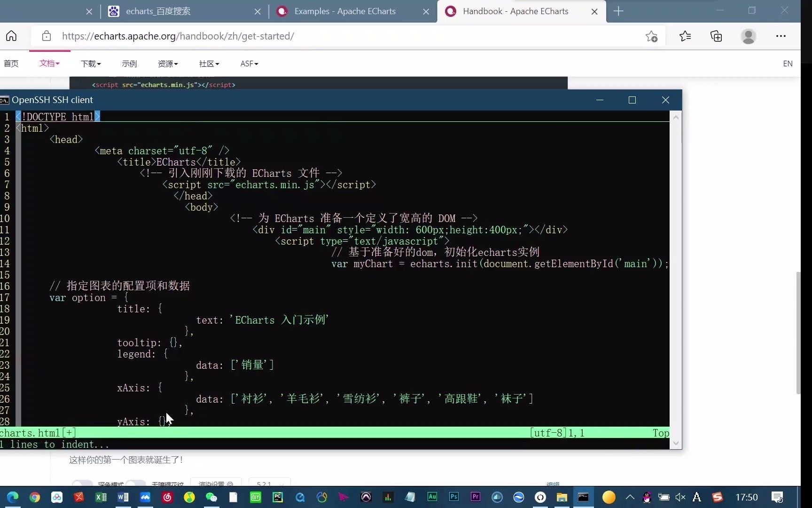Switch to the echarts_百度搜索 tab
This screenshot has height=508, width=812.
click(185, 11)
